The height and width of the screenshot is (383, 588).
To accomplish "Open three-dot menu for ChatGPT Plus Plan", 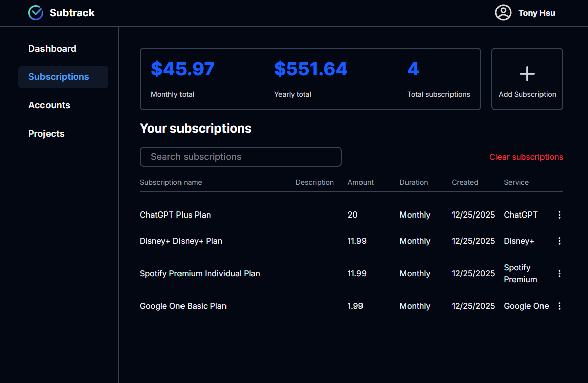I will [x=559, y=215].
